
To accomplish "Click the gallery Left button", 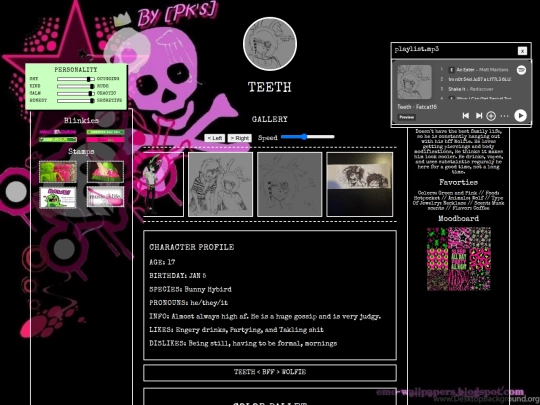I will pyautogui.click(x=215, y=138).
